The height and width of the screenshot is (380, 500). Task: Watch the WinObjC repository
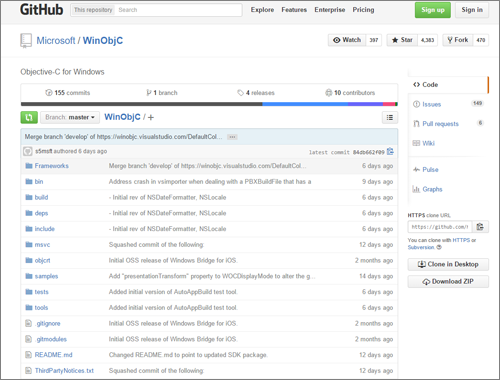(x=347, y=40)
